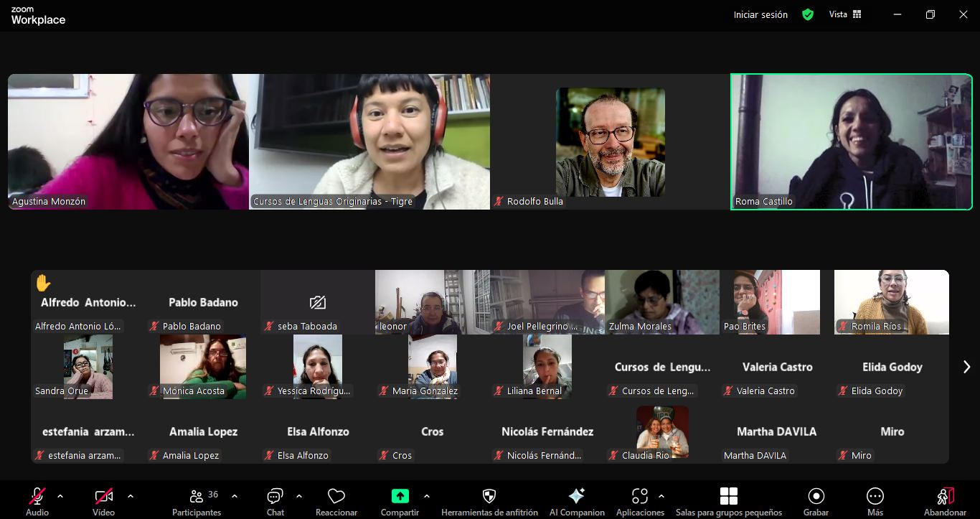Screen dimensions: 980x519
Task: Launch AI Companion
Action: 576,500
